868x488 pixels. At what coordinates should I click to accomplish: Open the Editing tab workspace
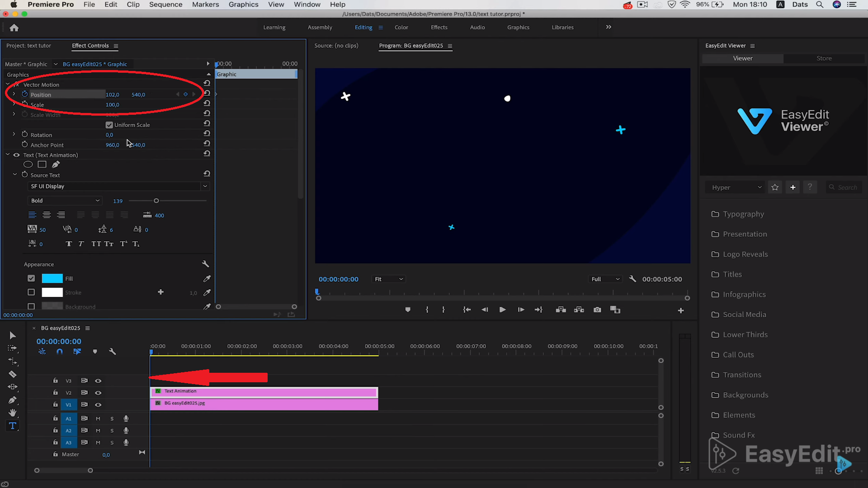363,27
